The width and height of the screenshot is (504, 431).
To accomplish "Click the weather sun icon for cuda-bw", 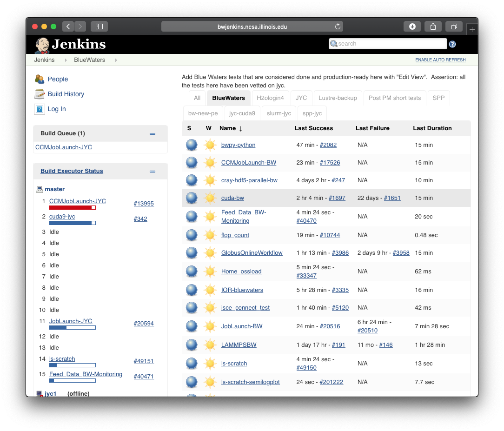I will (210, 198).
